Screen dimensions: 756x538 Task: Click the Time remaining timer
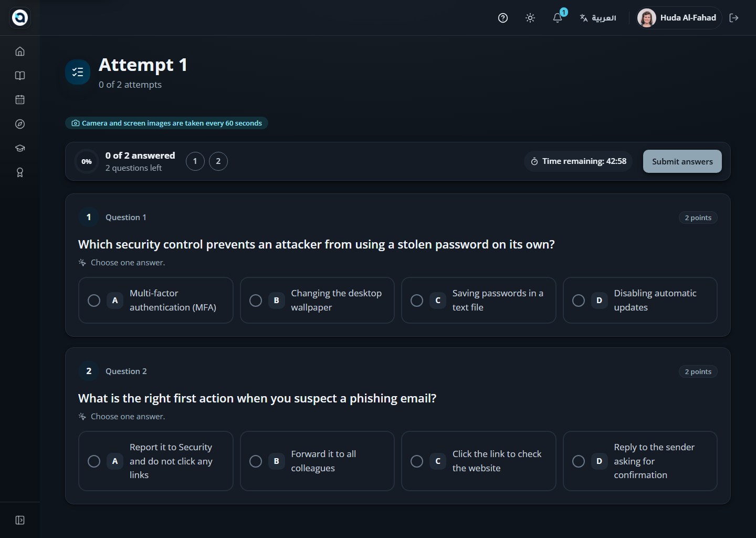578,161
